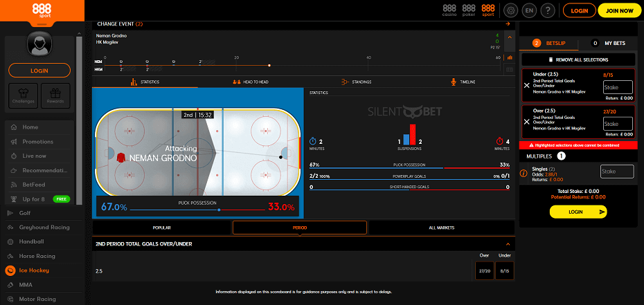
Task: Open the 888 casino product icon
Action: coord(449,10)
